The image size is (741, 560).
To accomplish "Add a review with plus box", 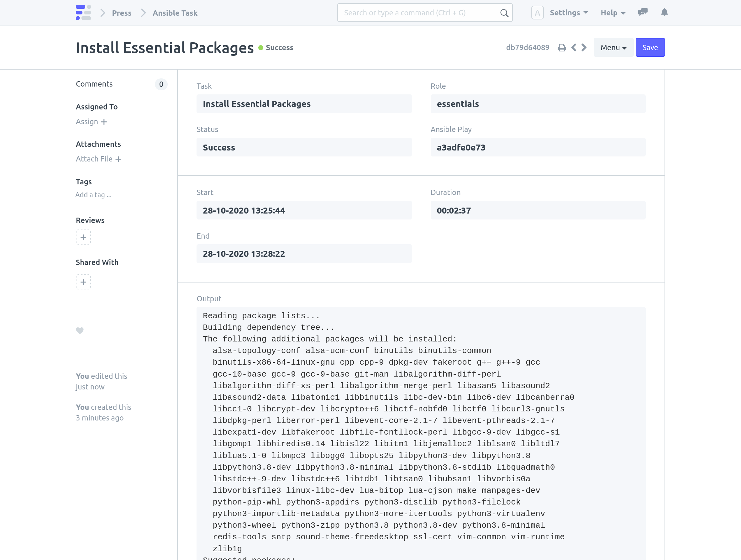I will click(83, 237).
